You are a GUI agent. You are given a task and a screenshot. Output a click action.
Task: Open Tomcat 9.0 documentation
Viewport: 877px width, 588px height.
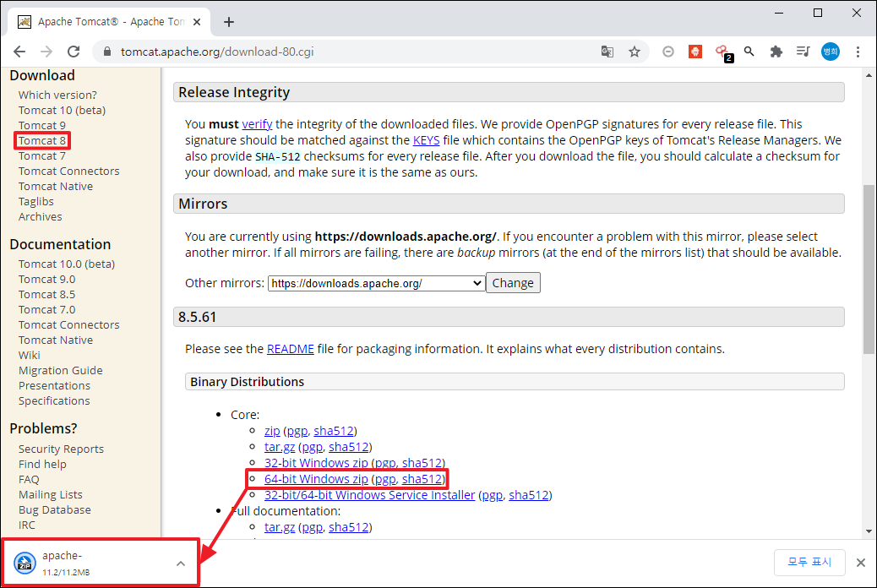pos(47,279)
